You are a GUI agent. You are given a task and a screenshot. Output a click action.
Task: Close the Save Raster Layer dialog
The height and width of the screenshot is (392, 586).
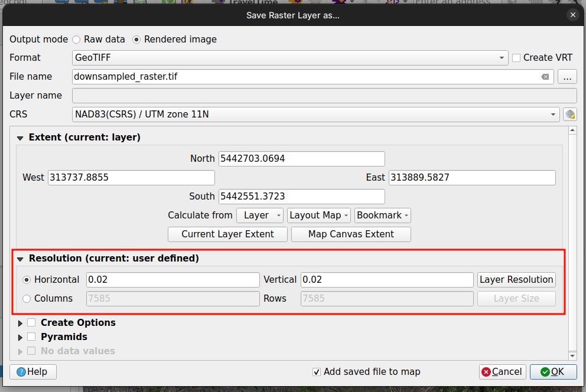point(572,15)
